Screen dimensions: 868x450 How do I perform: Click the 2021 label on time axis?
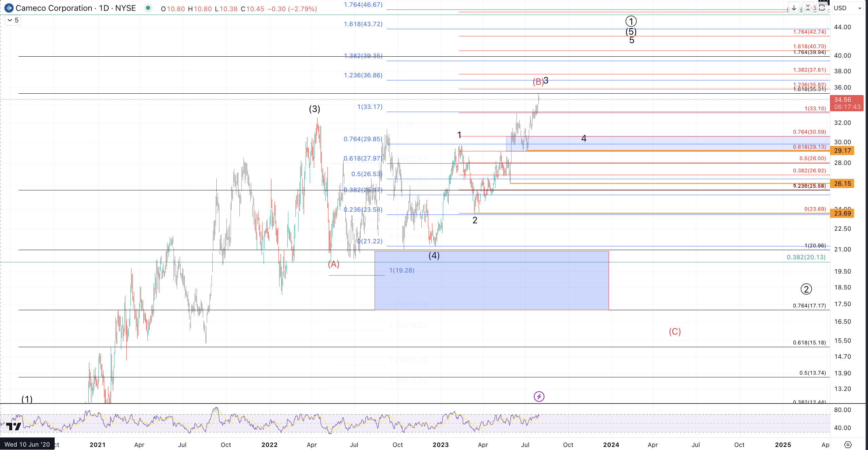pos(97,445)
